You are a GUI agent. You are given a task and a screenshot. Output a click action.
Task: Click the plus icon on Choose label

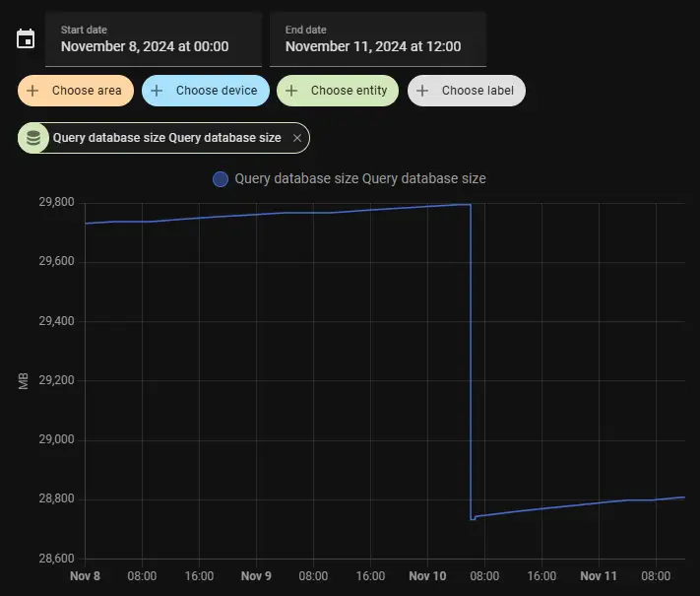tap(423, 91)
